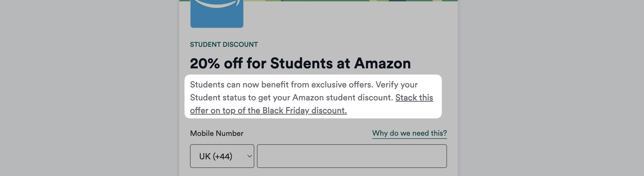Click the '20% off for Students at Amazon' heading

300,63
